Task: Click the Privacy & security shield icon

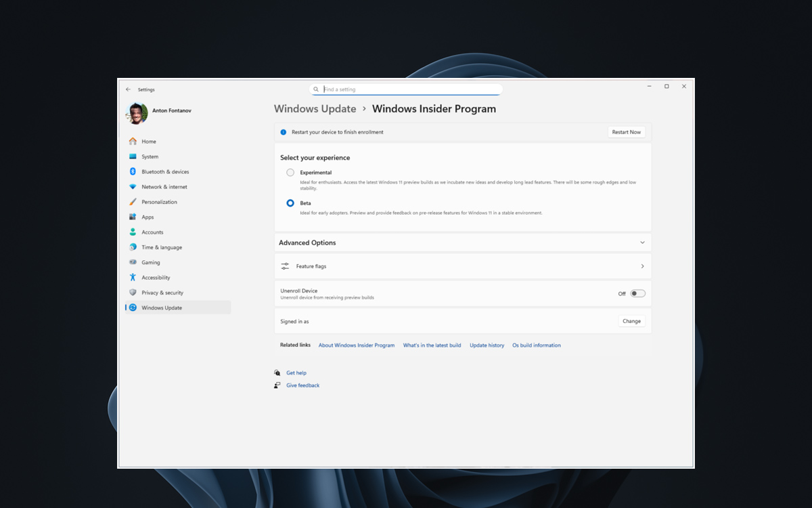Action: click(133, 292)
